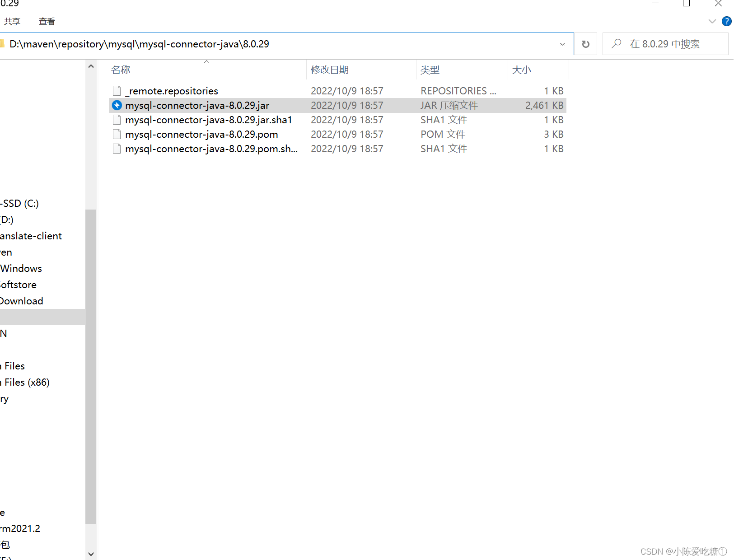Click the _remote.repositories file icon
Viewport: 734px width, 560px height.
[x=117, y=91]
